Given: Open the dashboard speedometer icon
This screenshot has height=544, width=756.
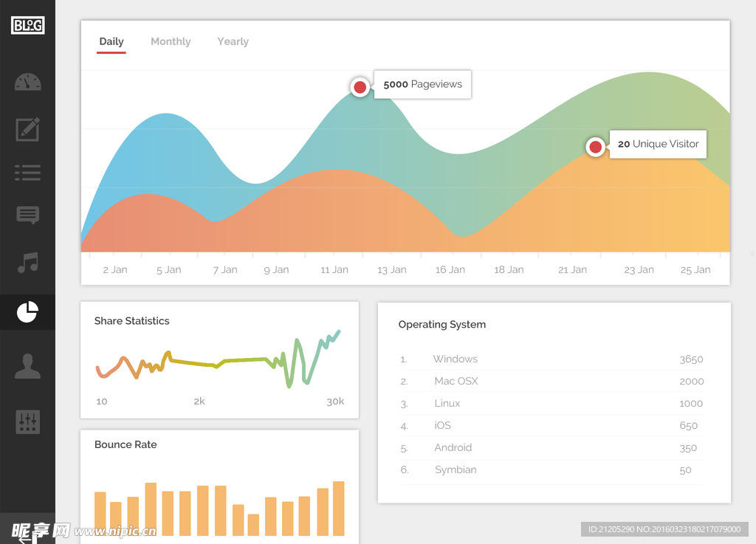Looking at the screenshot, I should (x=28, y=82).
